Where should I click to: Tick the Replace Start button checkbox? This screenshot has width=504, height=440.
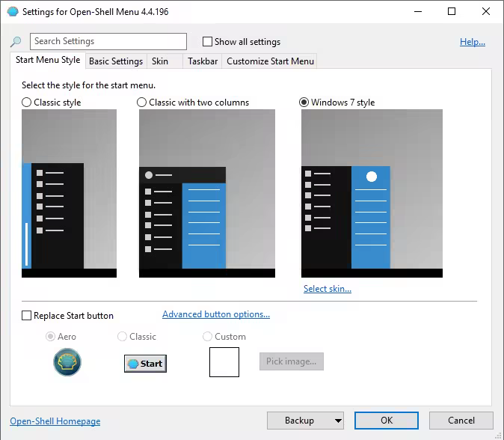[x=26, y=316]
